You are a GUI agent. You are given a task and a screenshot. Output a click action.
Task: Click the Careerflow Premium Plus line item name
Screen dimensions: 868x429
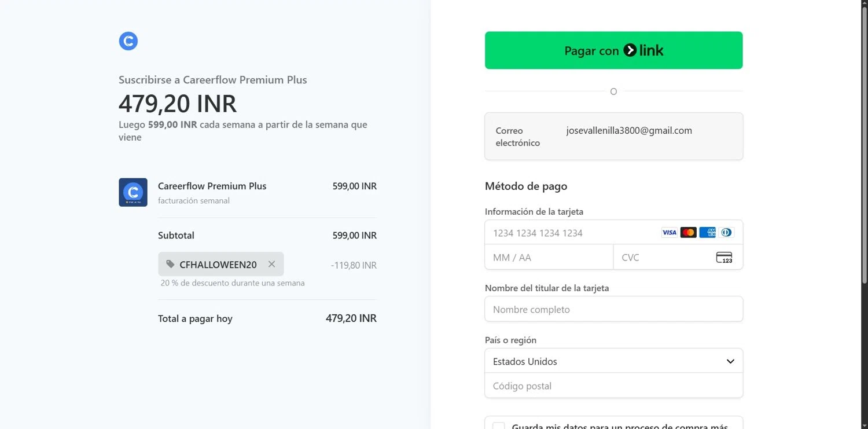212,186
